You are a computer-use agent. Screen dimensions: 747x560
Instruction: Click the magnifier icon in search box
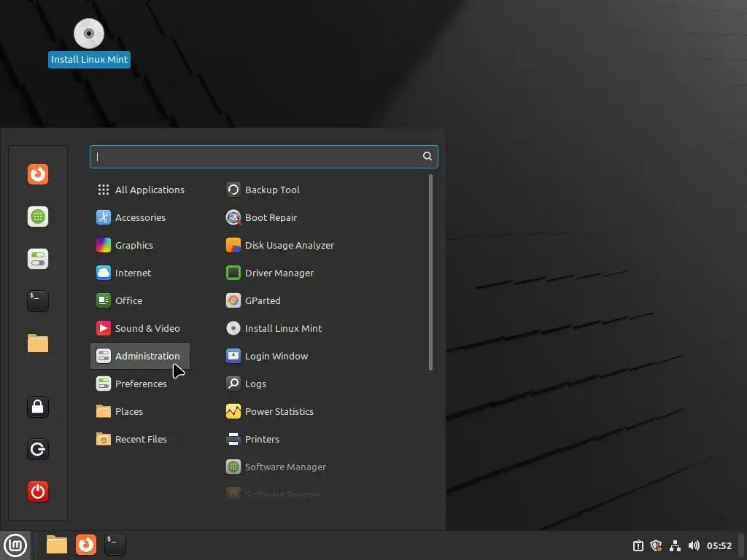click(427, 156)
